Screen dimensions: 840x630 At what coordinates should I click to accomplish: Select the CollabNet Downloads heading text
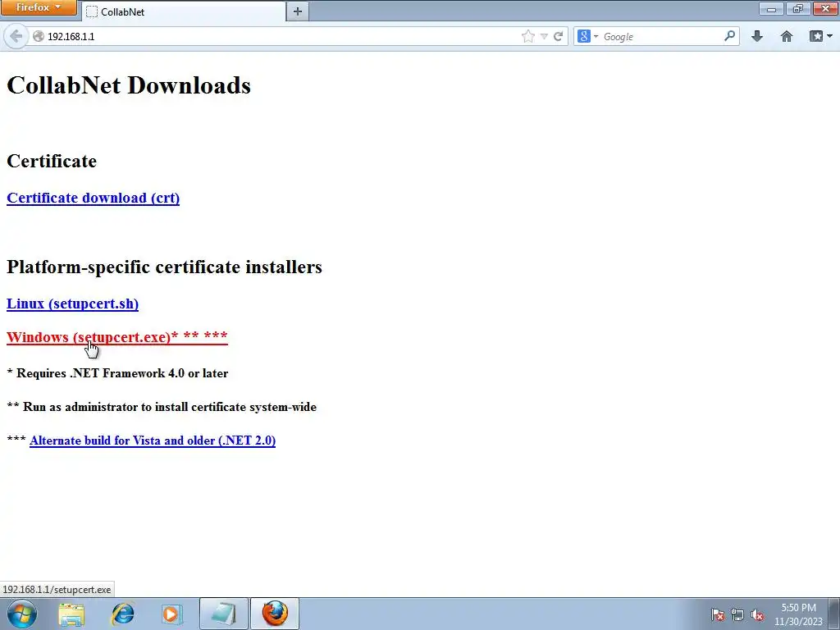(x=129, y=85)
